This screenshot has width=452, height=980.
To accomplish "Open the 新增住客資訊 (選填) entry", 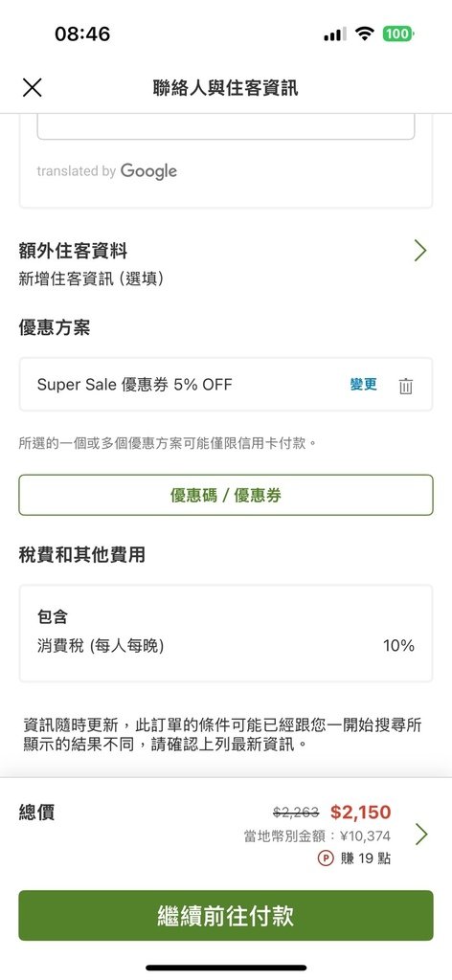I will 91,278.
